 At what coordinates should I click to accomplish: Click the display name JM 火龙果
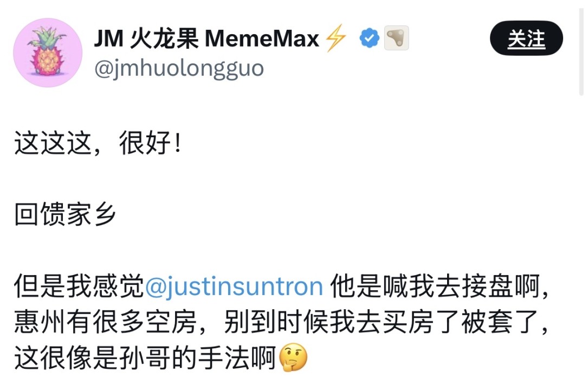[x=146, y=39]
